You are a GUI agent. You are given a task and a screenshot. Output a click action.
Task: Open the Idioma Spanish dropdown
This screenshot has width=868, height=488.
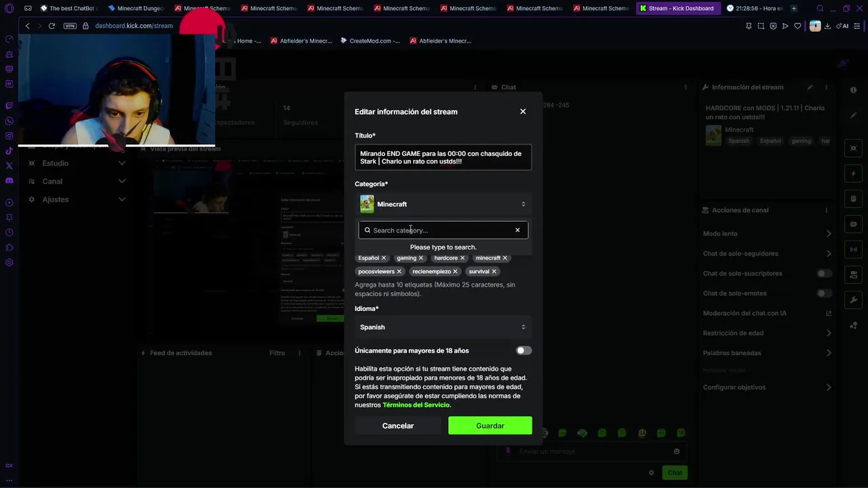click(443, 327)
